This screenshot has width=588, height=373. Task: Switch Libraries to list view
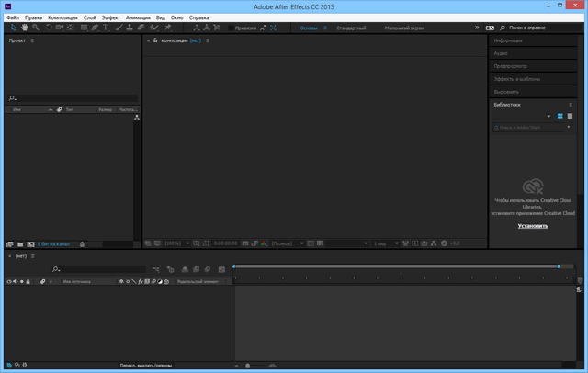point(570,116)
